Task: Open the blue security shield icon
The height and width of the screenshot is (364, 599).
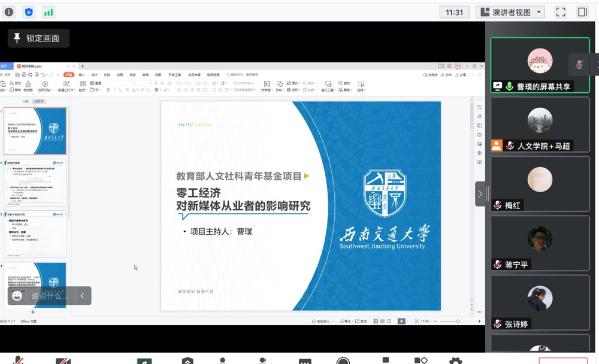Action: 29,12
